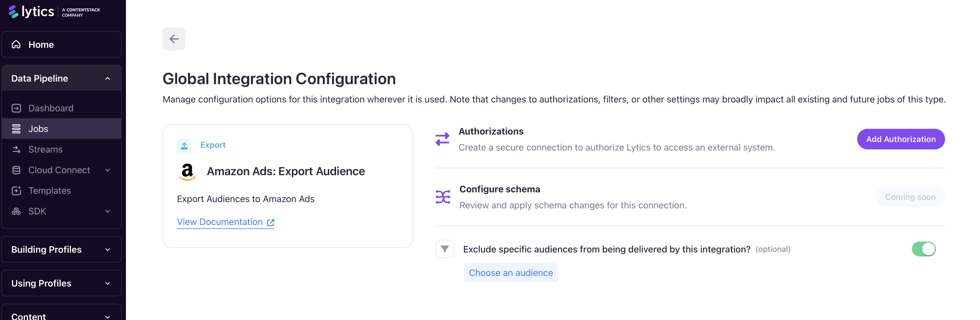The image size is (980, 320).
Task: Click the back arrow button
Action: point(174,39)
